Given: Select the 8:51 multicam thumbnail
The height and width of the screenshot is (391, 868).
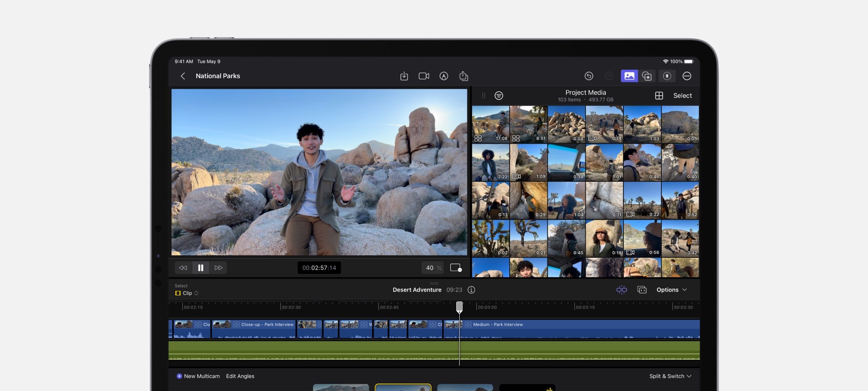Looking at the screenshot, I should click(528, 124).
